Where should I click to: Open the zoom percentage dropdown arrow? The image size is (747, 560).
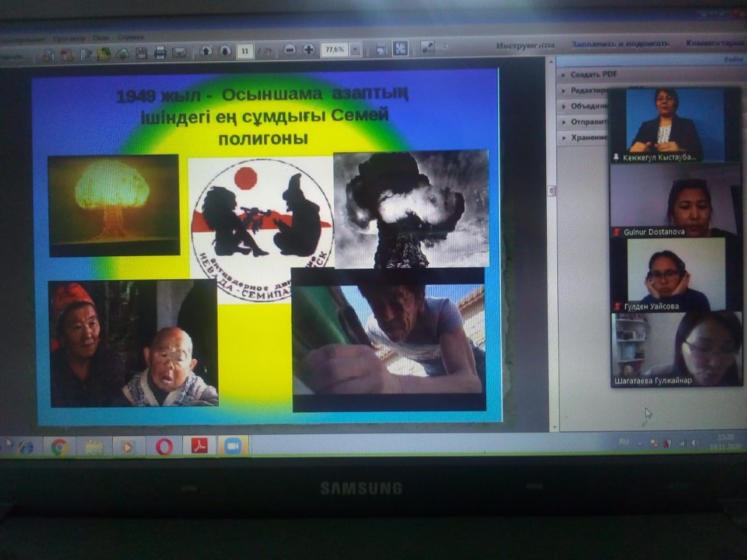[x=355, y=50]
